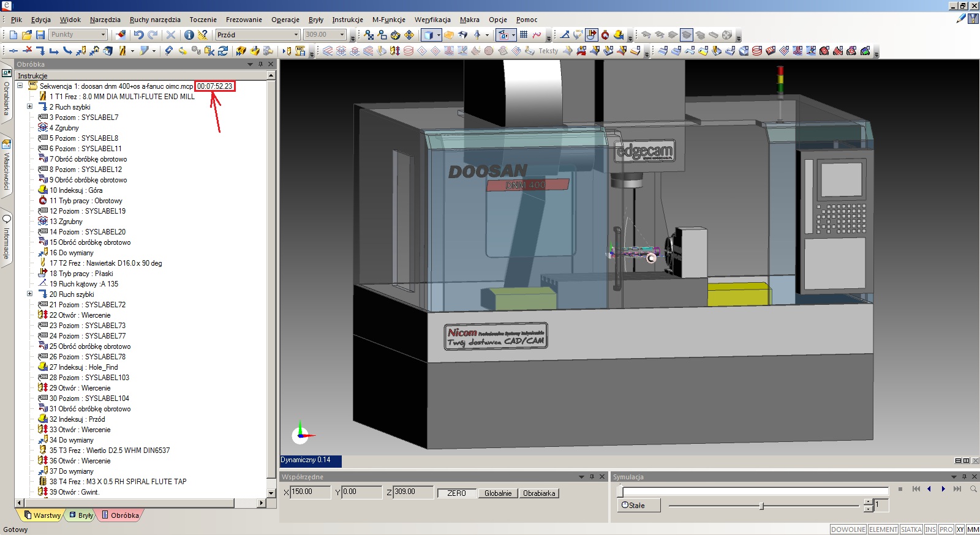Click the pan four-arrows view icon
Screen dimensions: 980x535
point(409,35)
